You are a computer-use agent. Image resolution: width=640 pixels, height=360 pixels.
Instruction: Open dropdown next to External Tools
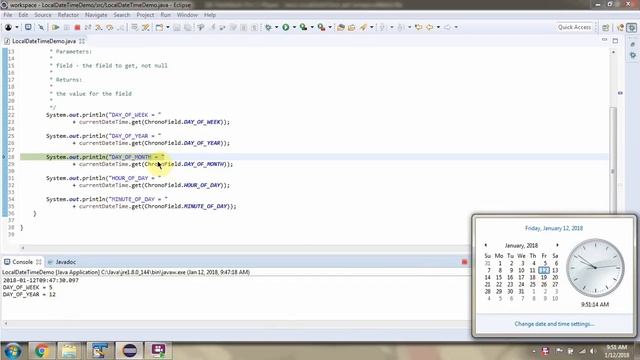point(330,27)
